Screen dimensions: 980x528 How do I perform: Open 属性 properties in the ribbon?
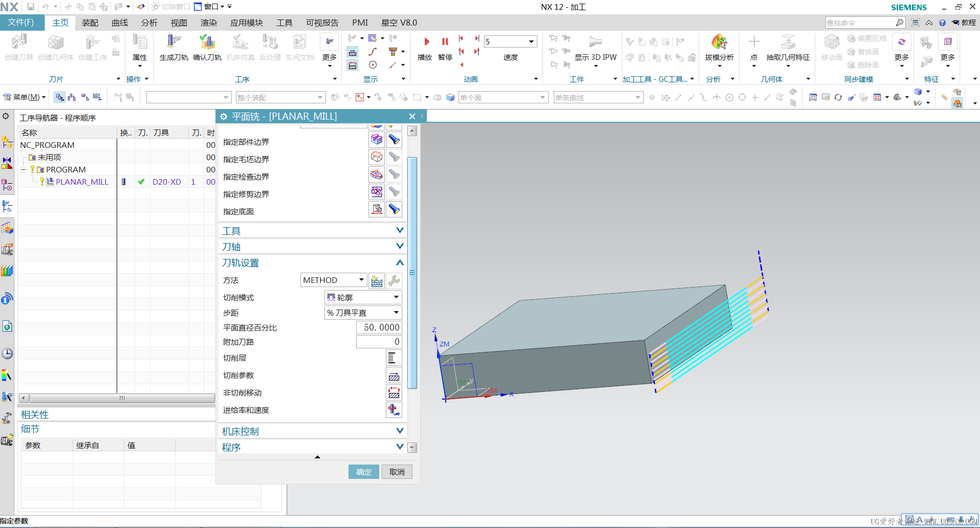pyautogui.click(x=140, y=42)
